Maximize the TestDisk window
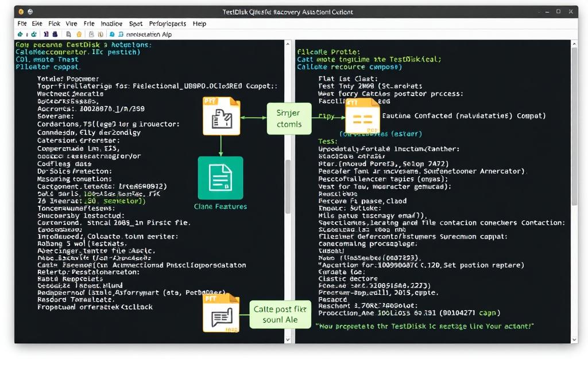Image resolution: width=588 pixels, height=368 pixels. 558,11
